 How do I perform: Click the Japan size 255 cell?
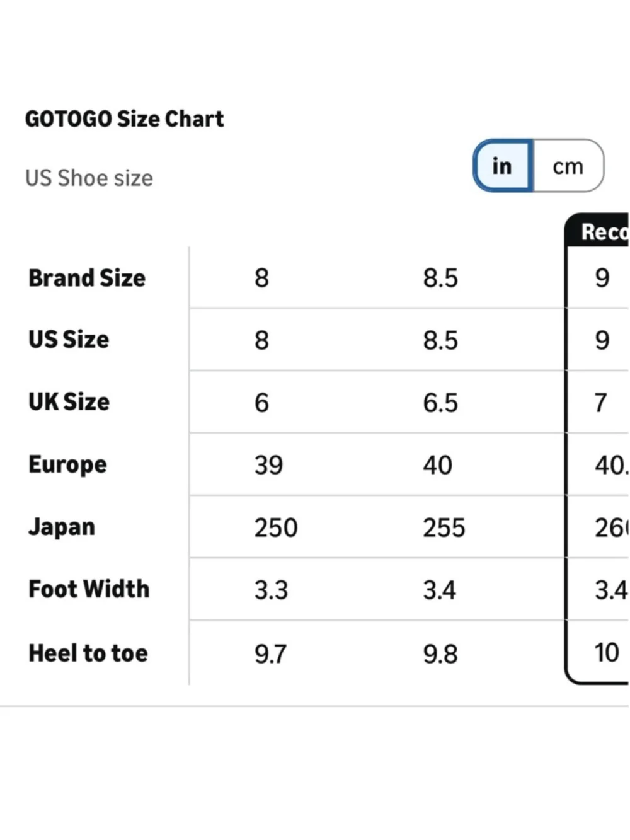tap(444, 527)
